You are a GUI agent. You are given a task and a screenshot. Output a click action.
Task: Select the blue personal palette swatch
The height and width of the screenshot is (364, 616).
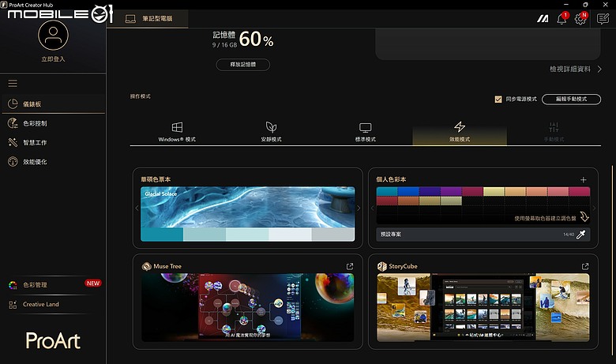[408, 192]
